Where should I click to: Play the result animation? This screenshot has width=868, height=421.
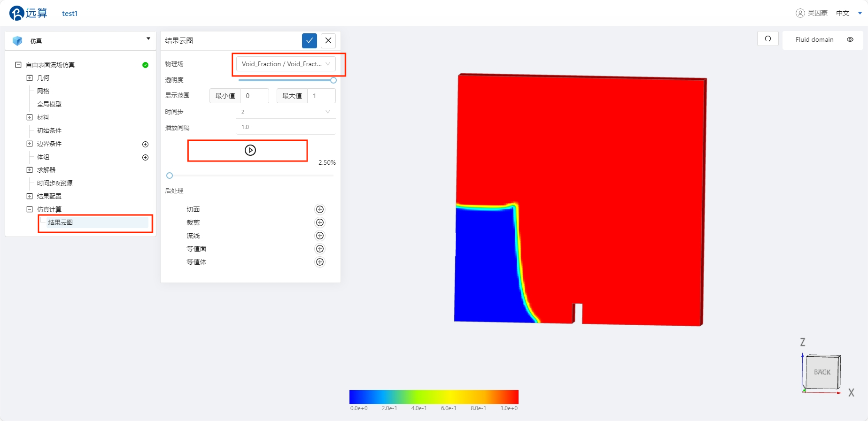tap(250, 150)
